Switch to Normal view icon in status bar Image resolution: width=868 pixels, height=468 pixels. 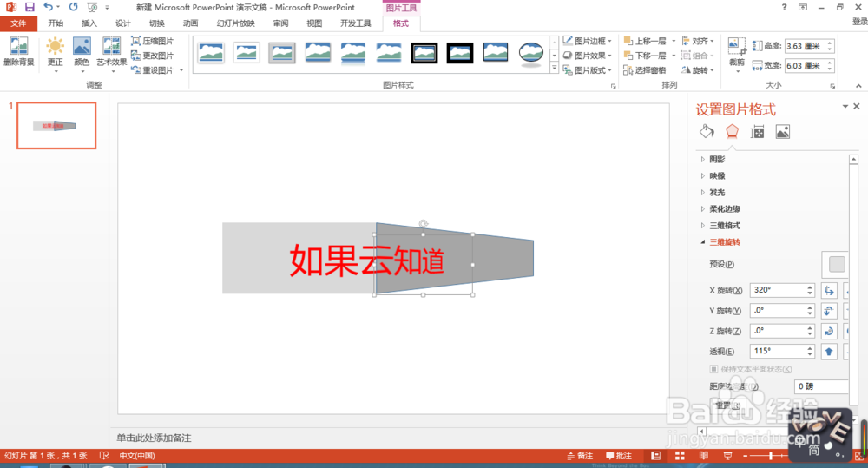656,456
